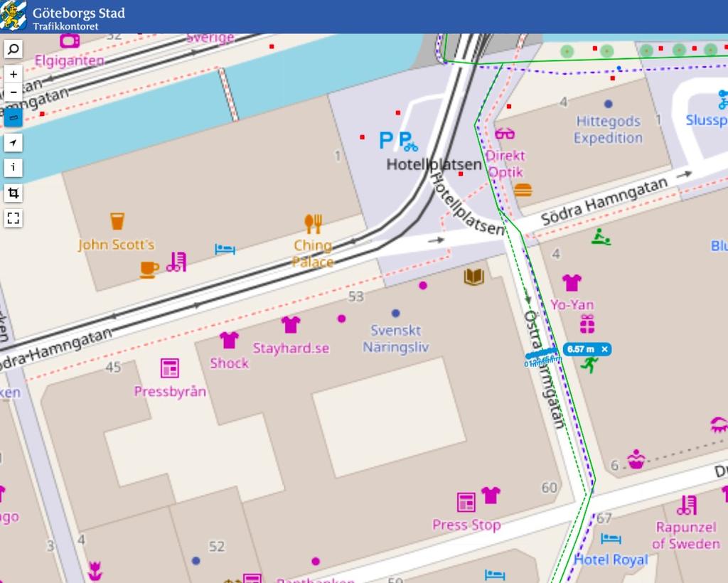This screenshot has height=583, width=728.
Task: Click the Hittegods Expedition label
Action: click(x=609, y=129)
